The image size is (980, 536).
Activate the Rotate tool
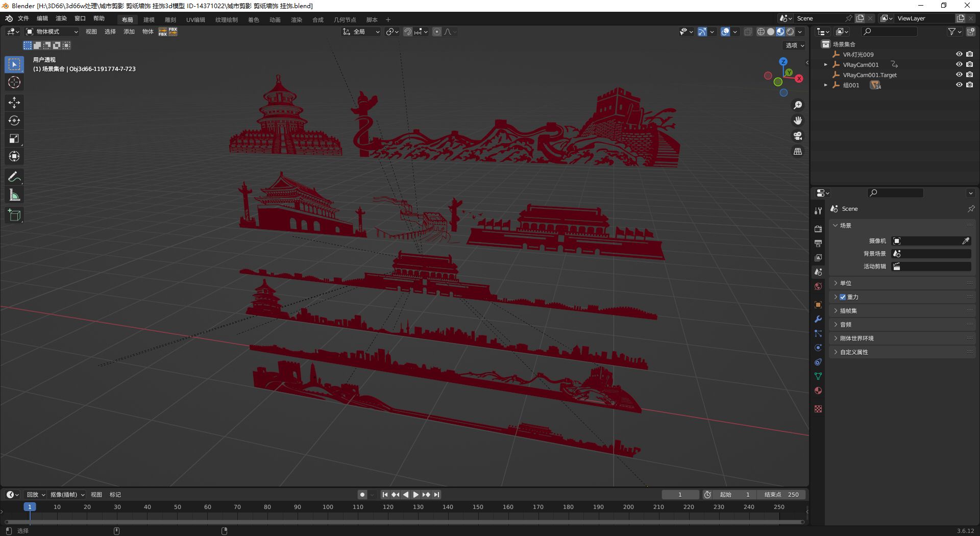[x=14, y=120]
